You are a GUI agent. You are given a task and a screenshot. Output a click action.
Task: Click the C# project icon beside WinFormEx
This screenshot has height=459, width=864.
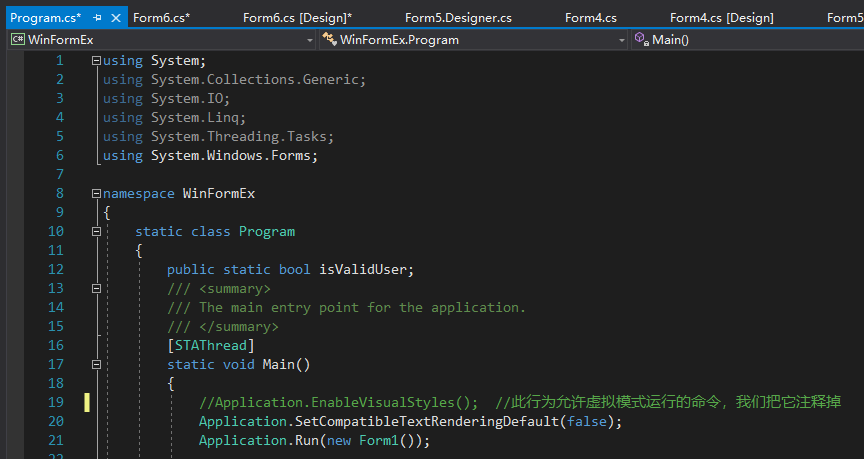pos(18,39)
